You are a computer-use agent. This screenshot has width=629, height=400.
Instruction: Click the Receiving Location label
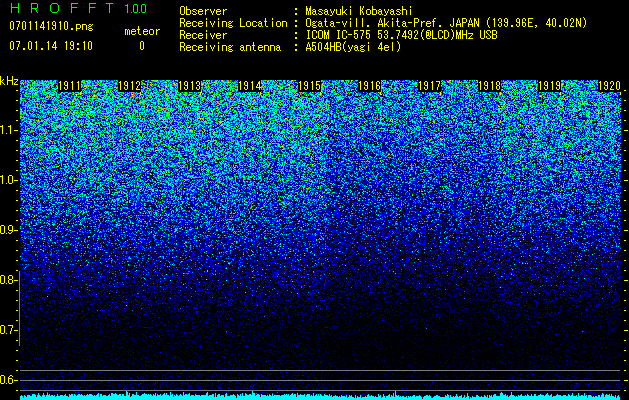click(x=233, y=23)
